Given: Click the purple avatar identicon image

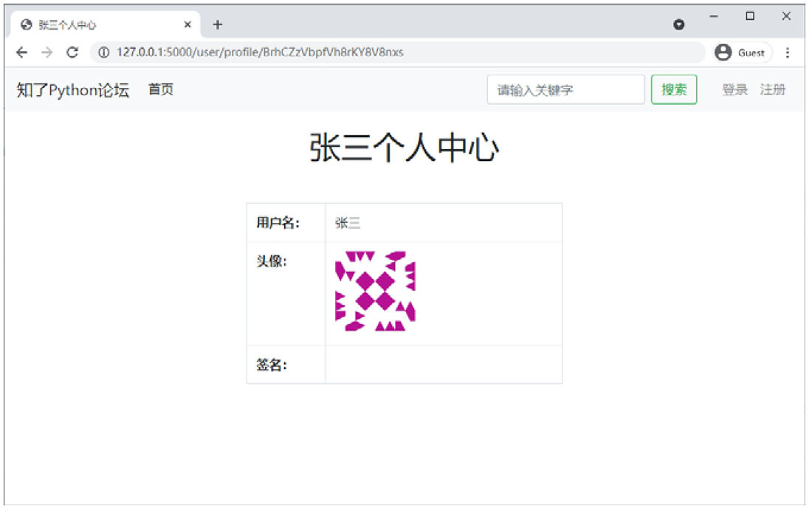Looking at the screenshot, I should click(375, 291).
